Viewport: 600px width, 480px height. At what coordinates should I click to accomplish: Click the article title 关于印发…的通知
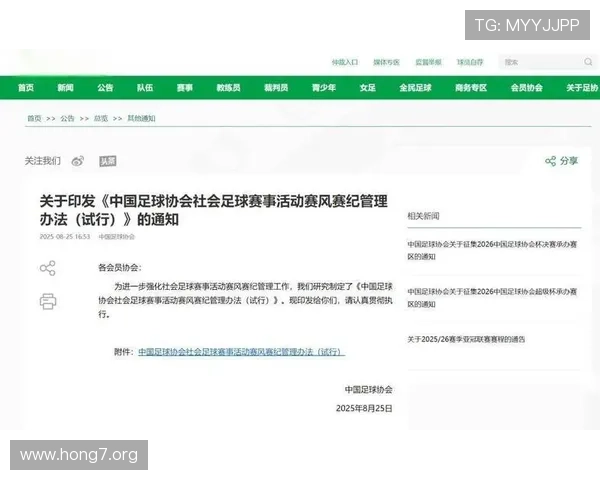(214, 210)
